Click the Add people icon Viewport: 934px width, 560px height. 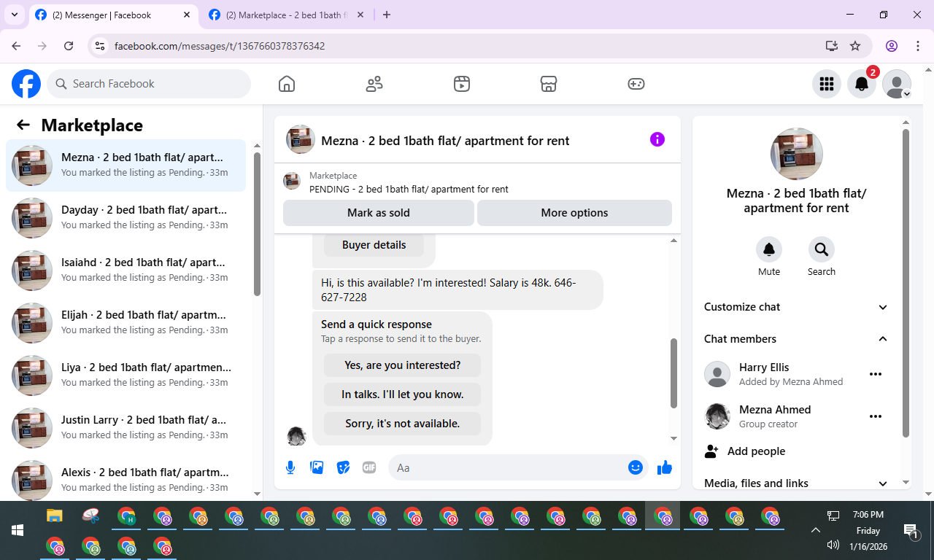(711, 451)
